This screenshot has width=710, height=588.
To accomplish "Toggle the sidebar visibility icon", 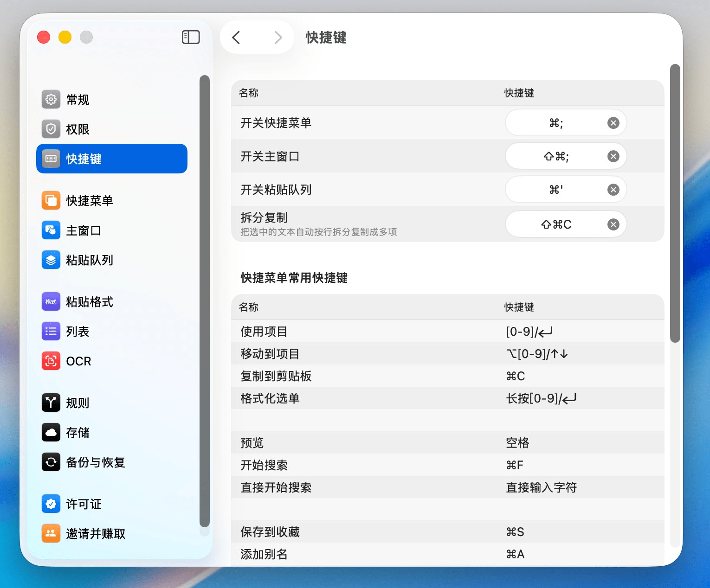I will (191, 37).
